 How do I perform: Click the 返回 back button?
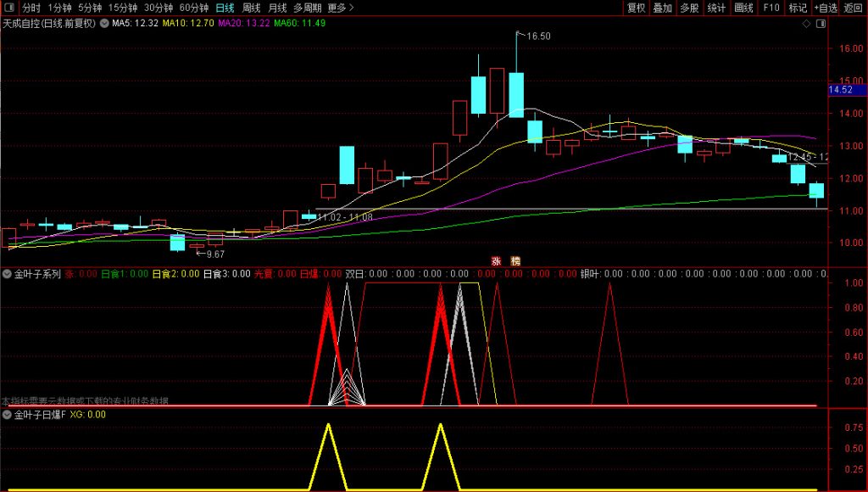853,8
